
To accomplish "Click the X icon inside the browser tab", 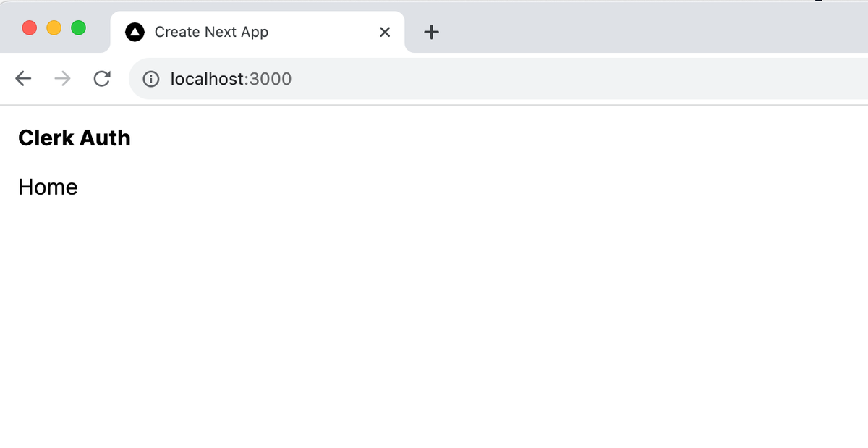I will pyautogui.click(x=384, y=31).
